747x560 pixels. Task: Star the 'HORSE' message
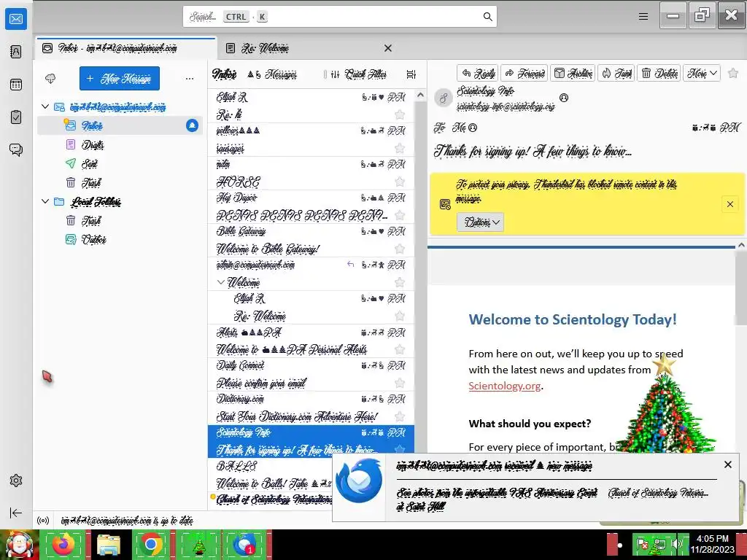point(400,182)
